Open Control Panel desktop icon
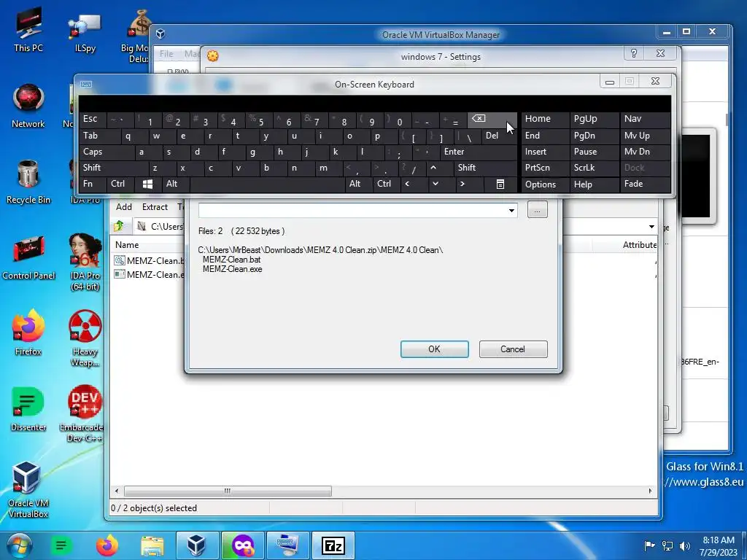747x560 pixels. click(28, 258)
